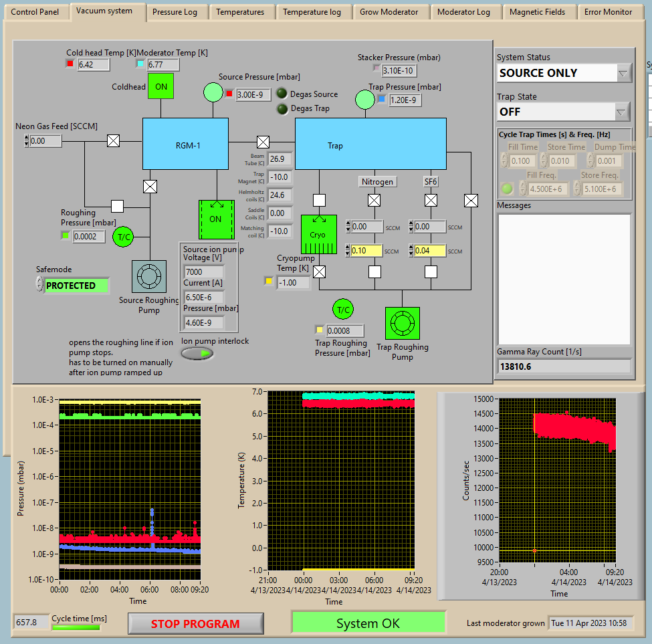The image size is (652, 644).
Task: Click the Safemode PROTECTED selector arrows
Action: point(39,286)
